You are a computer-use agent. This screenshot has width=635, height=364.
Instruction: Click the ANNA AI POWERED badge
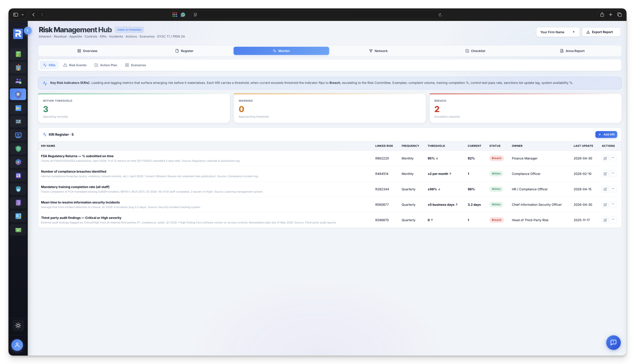(x=129, y=30)
